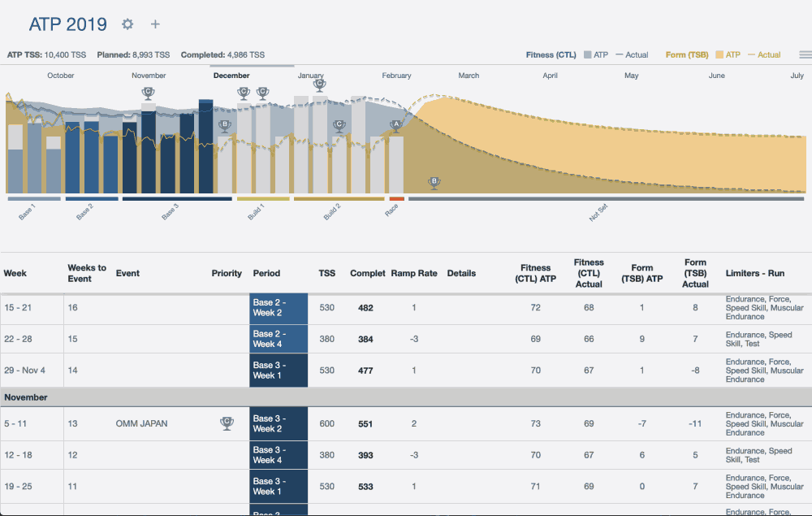Jump to April on the chart timeline
812x516 pixels.
tap(550, 75)
